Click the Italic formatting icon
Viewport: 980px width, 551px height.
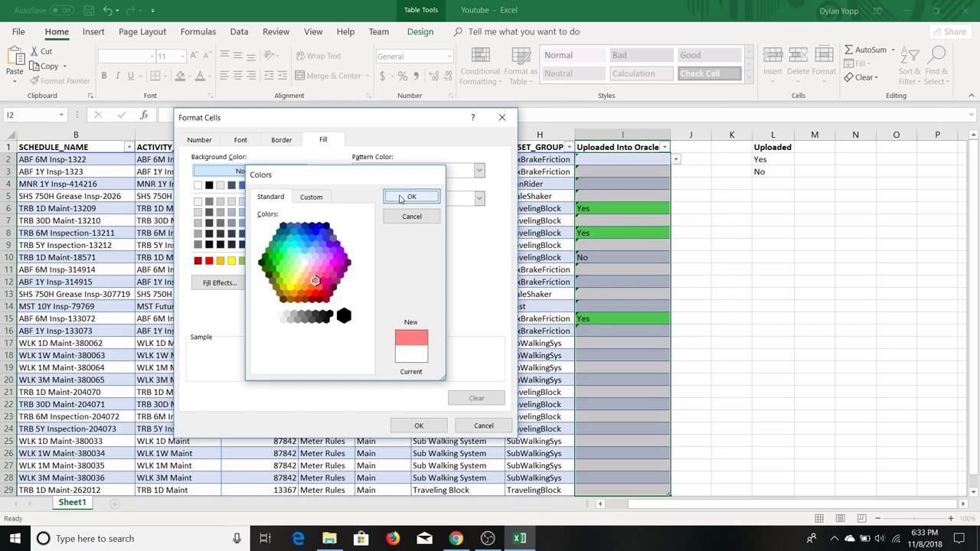pyautogui.click(x=117, y=76)
